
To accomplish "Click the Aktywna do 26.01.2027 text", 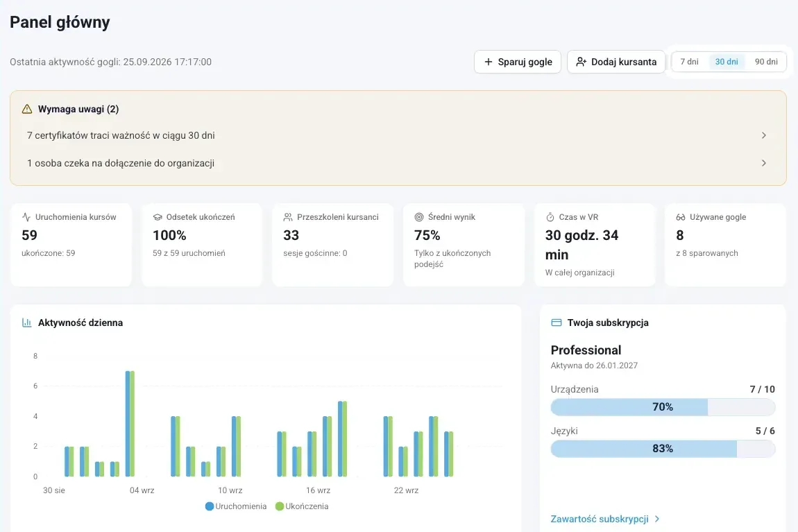I will click(594, 365).
